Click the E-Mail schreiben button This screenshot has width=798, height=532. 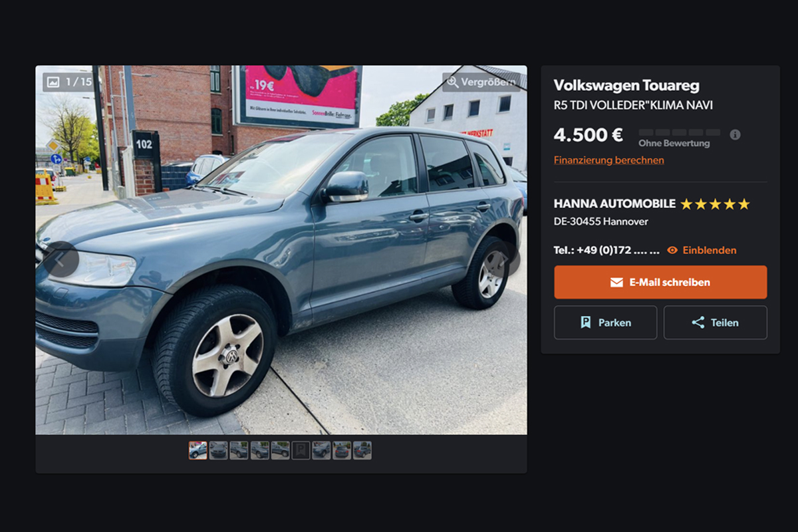(x=660, y=282)
